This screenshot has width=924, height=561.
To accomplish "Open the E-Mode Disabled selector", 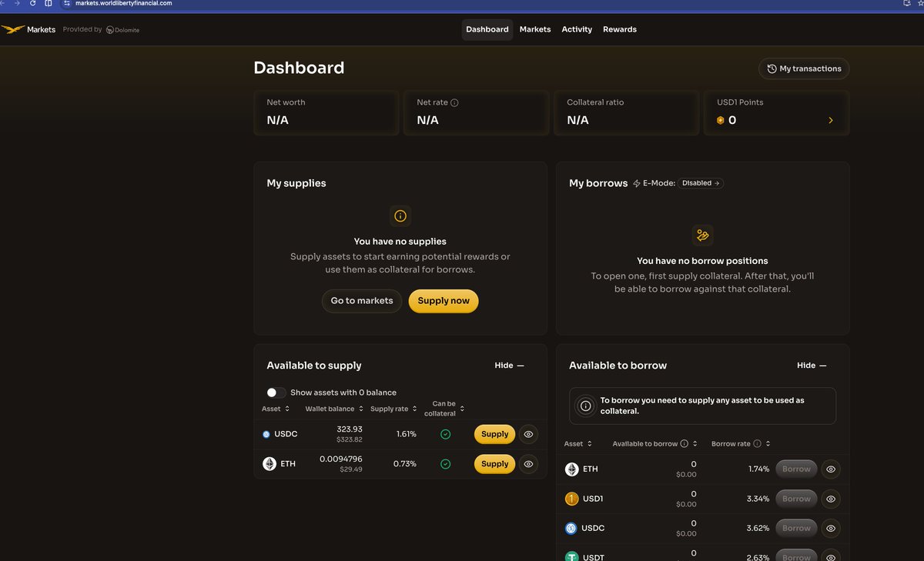I will 701,183.
